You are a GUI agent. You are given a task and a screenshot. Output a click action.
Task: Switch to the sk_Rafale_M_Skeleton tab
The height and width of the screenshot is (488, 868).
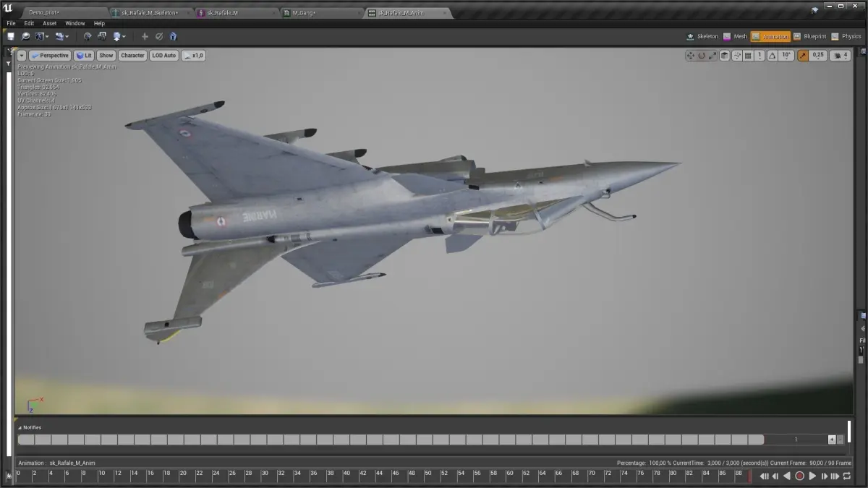(150, 13)
